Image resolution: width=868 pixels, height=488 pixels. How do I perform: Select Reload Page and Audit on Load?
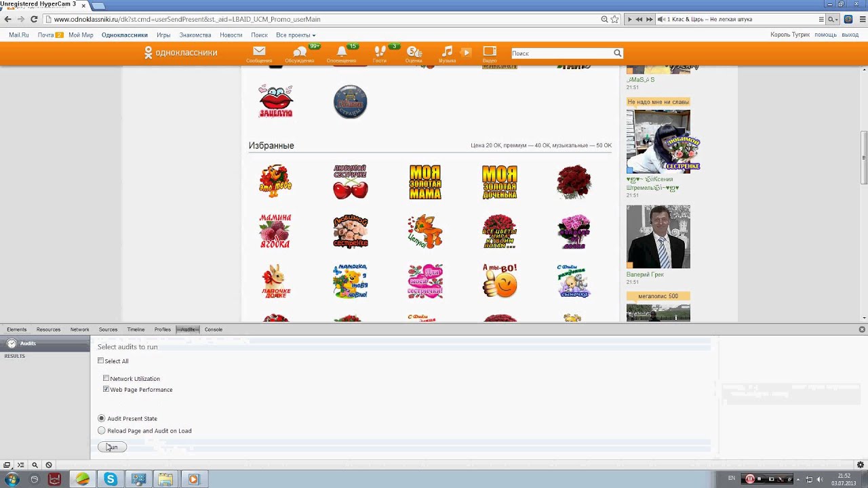(102, 430)
